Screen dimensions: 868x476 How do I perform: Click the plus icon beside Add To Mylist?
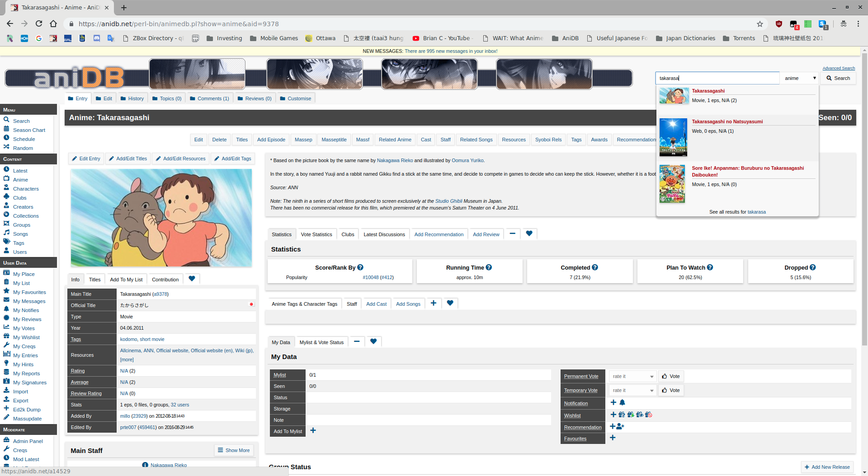pyautogui.click(x=313, y=431)
